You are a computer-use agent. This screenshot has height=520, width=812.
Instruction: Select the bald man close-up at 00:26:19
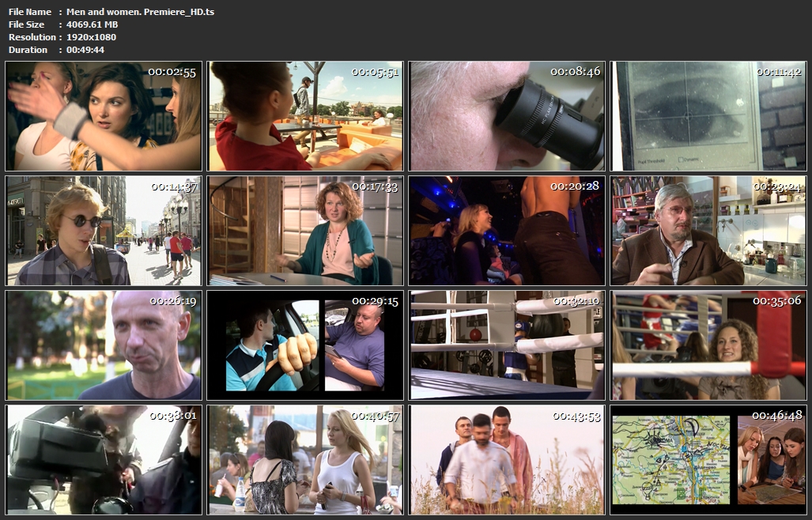(x=104, y=345)
